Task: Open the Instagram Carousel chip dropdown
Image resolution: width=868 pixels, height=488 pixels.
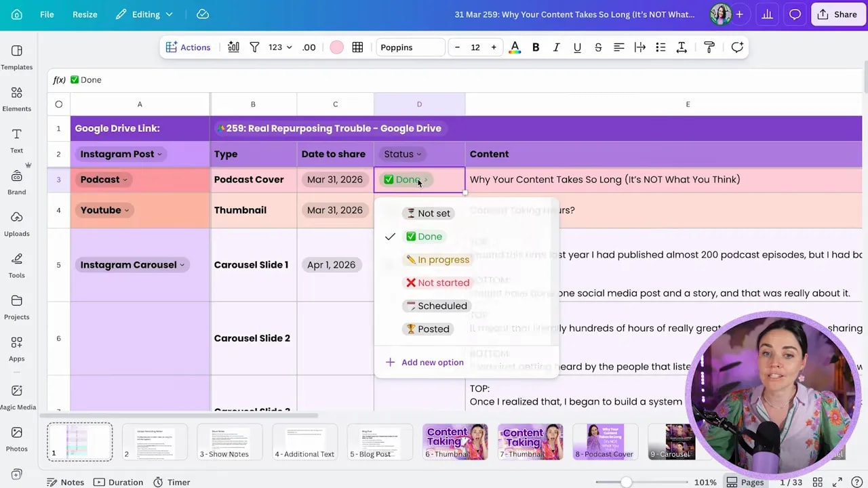Action: [x=132, y=265]
